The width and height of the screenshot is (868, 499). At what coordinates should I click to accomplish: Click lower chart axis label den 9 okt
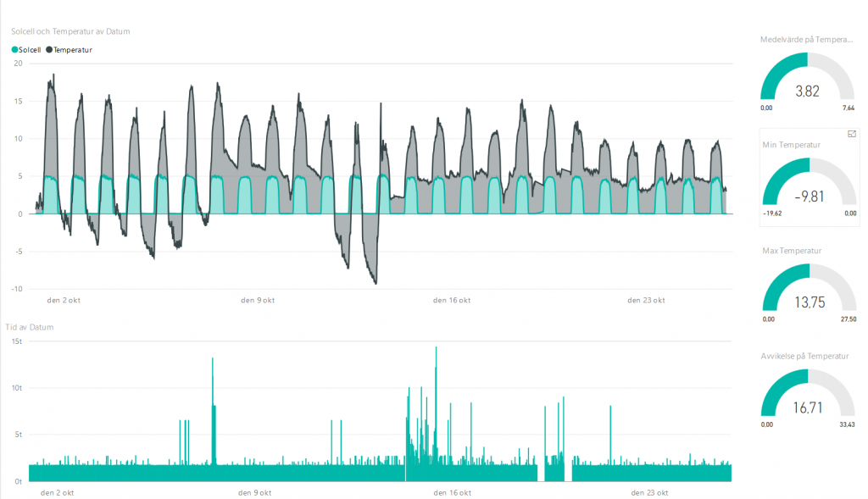point(254,492)
